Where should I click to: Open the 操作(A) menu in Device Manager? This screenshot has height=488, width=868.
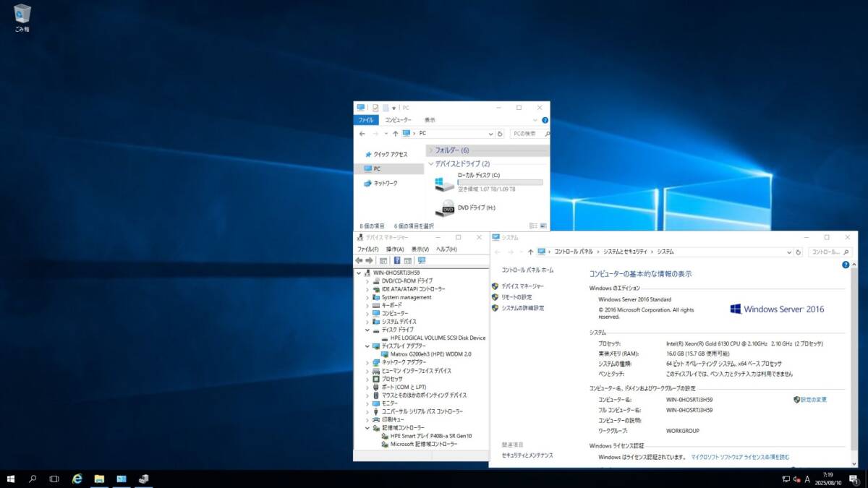point(395,249)
